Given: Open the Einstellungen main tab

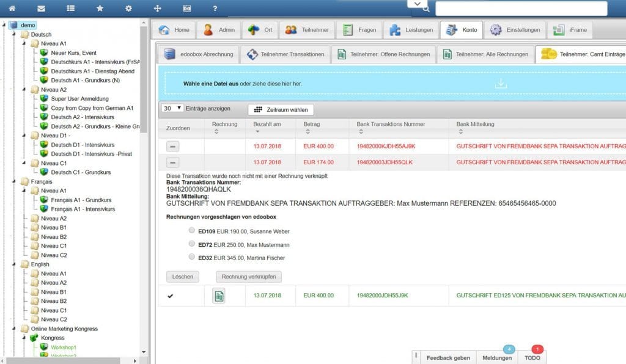Looking at the screenshot, I should coord(515,30).
